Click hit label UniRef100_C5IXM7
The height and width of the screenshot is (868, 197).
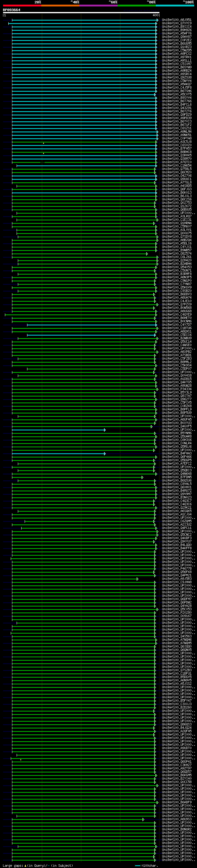coord(177,64)
